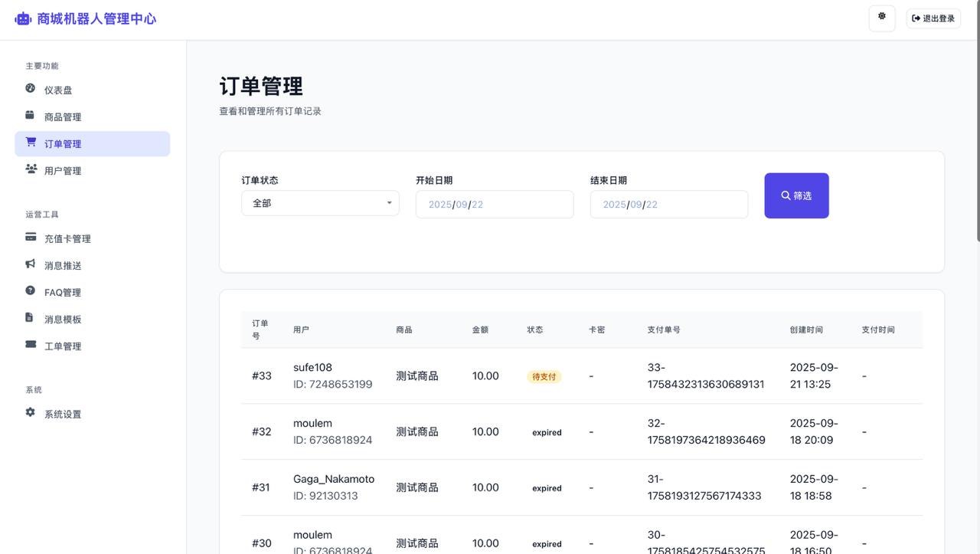Click the megaphone 消息推送 icon
Viewport: 980px width, 554px height.
pos(31,265)
